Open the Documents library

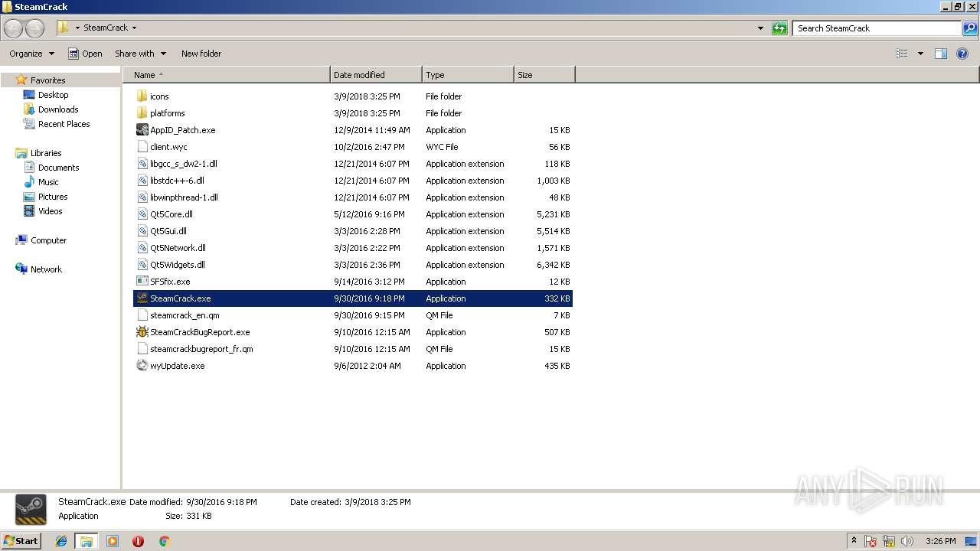click(58, 168)
